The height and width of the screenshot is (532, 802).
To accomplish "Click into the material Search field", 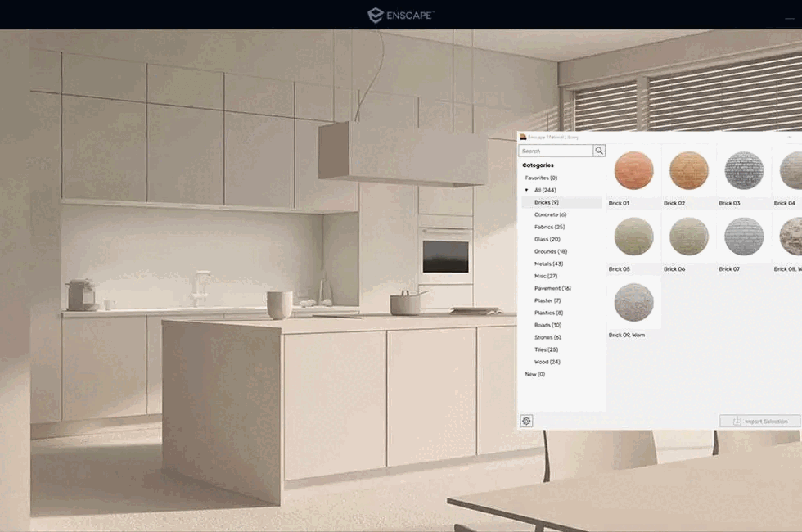I will (x=556, y=151).
